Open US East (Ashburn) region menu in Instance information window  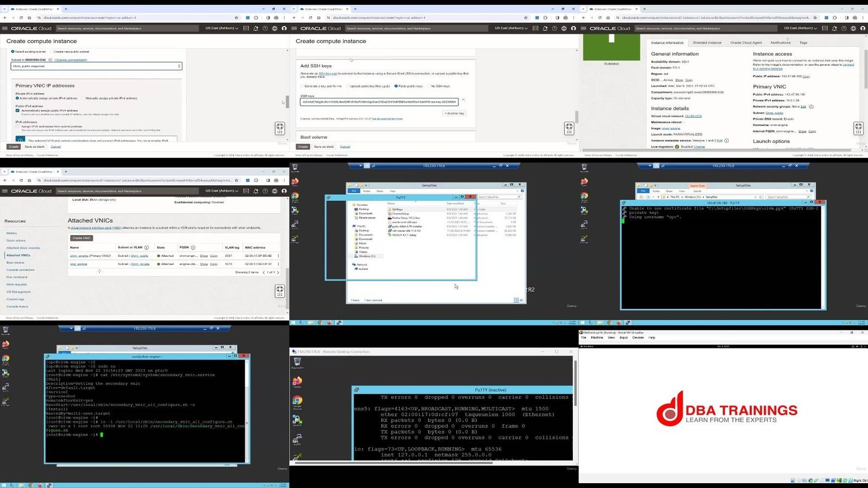(800, 28)
